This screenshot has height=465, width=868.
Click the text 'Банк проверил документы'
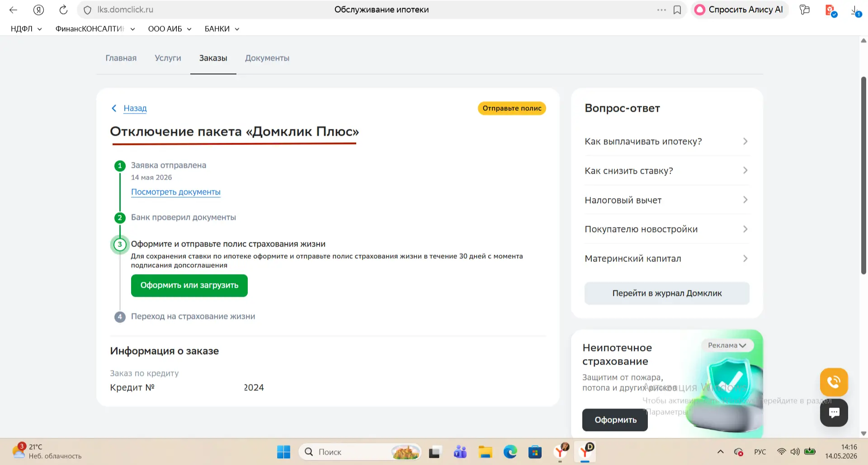tap(184, 217)
